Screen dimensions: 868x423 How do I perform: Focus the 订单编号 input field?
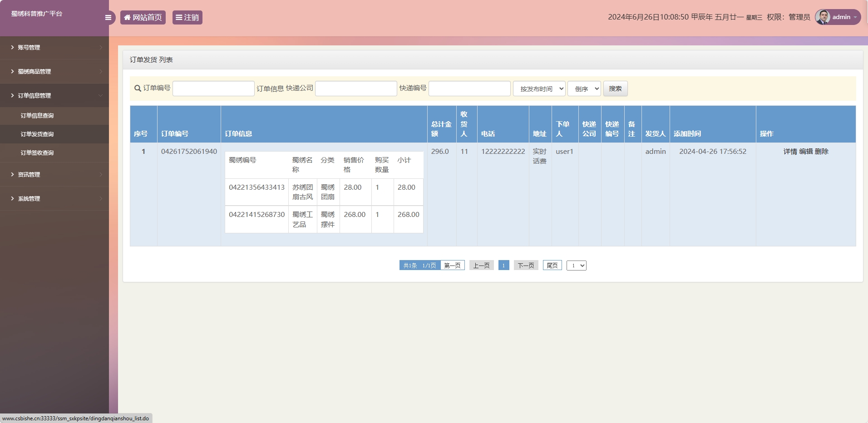pyautogui.click(x=213, y=89)
